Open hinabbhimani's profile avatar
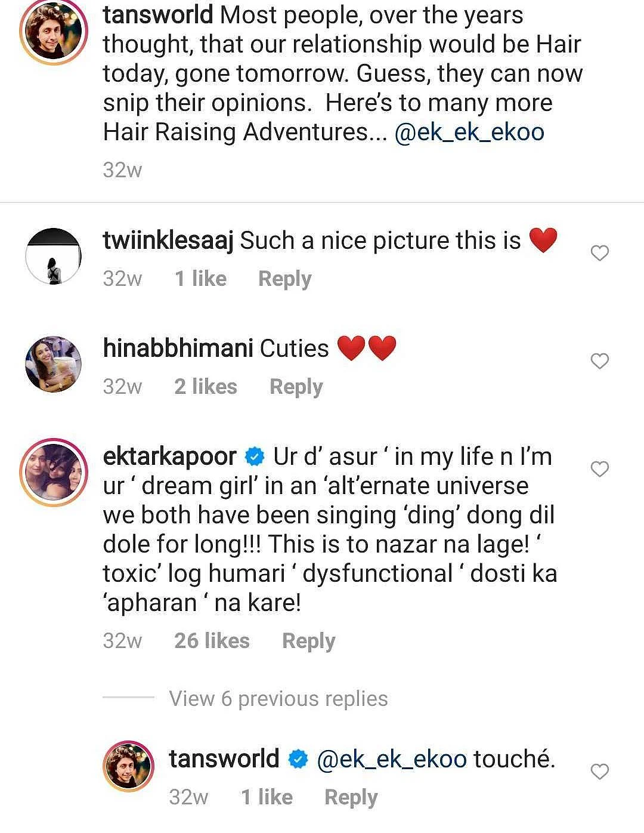The image size is (644, 833). pos(53,364)
